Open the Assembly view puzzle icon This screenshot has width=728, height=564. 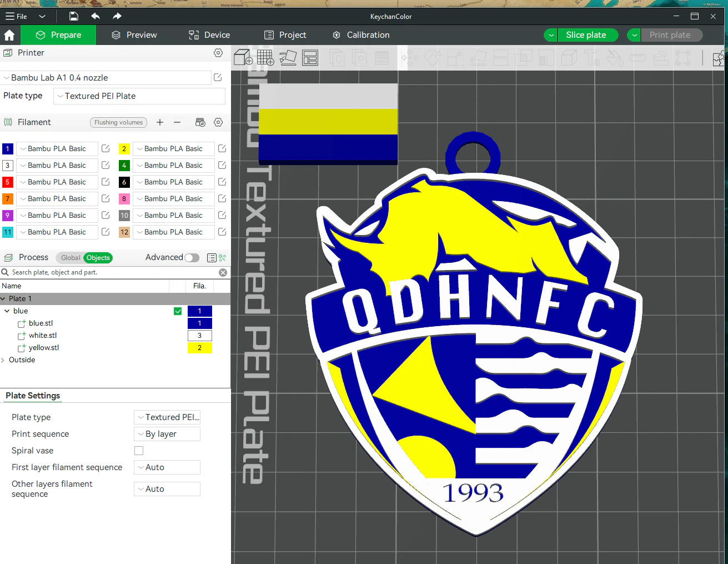click(x=719, y=58)
